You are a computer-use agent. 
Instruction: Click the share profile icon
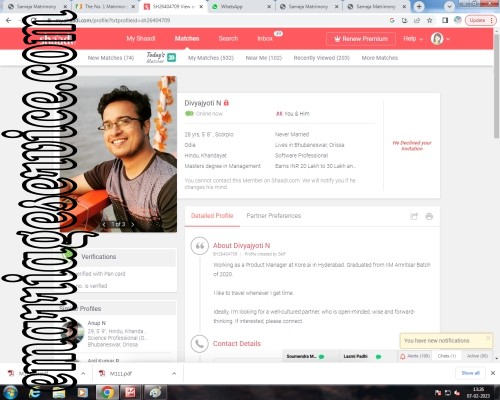pyautogui.click(x=414, y=217)
